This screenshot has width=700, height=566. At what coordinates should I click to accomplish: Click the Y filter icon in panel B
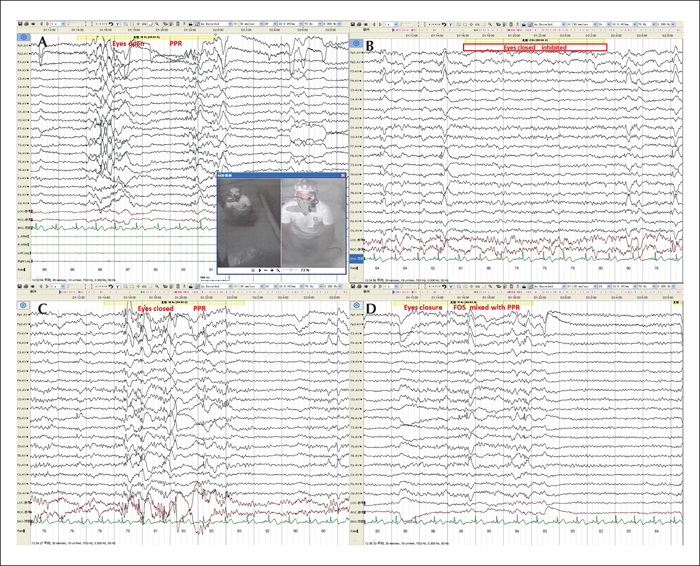(x=450, y=24)
